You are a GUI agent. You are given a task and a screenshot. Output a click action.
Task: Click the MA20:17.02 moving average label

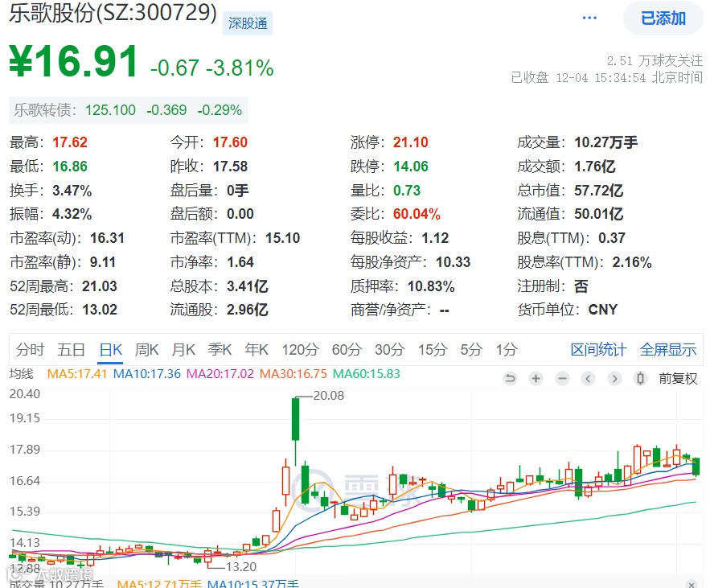(x=220, y=374)
